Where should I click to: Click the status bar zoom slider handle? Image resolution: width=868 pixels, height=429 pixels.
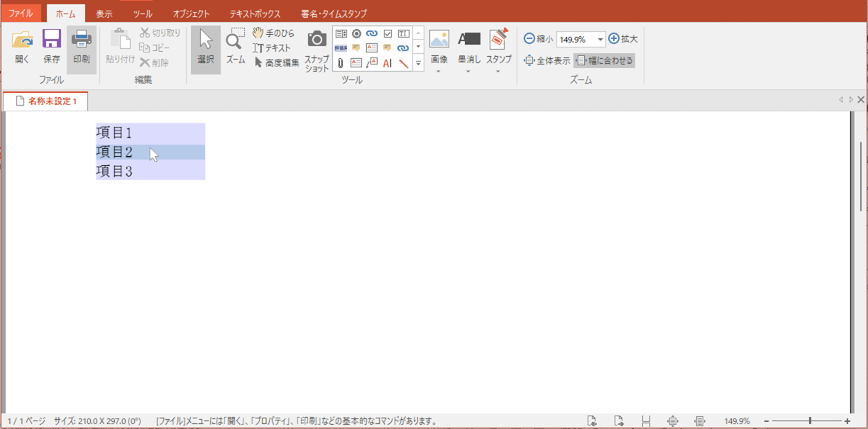point(810,421)
